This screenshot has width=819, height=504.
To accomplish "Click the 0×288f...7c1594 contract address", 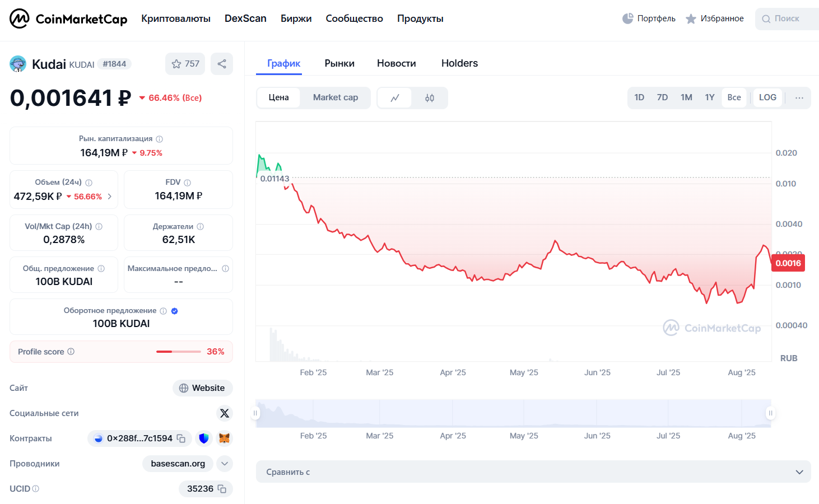I will click(139, 438).
